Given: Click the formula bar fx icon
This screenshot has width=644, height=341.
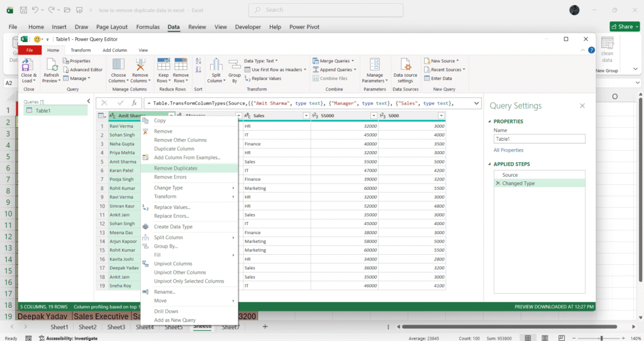Looking at the screenshot, I should (134, 103).
